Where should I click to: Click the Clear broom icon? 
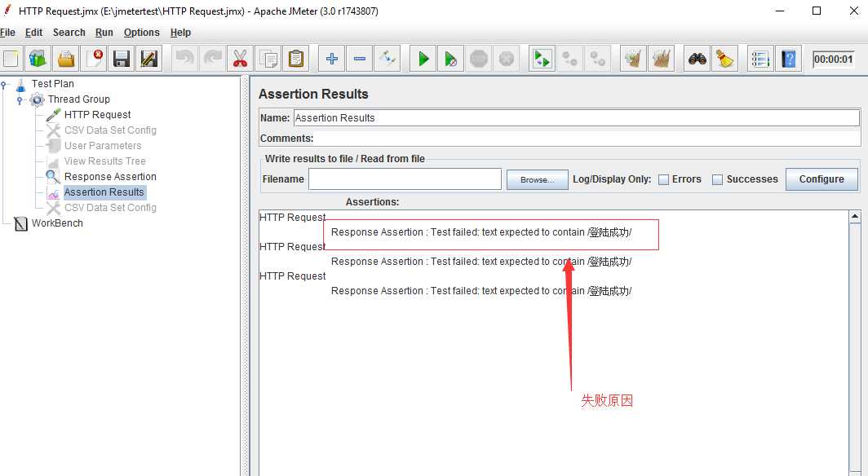pos(633,58)
